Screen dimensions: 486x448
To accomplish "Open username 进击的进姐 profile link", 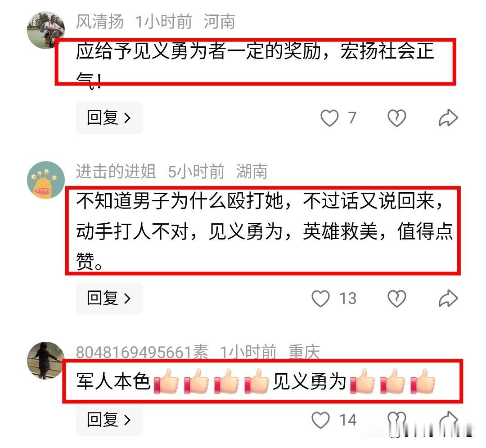I will [116, 172].
